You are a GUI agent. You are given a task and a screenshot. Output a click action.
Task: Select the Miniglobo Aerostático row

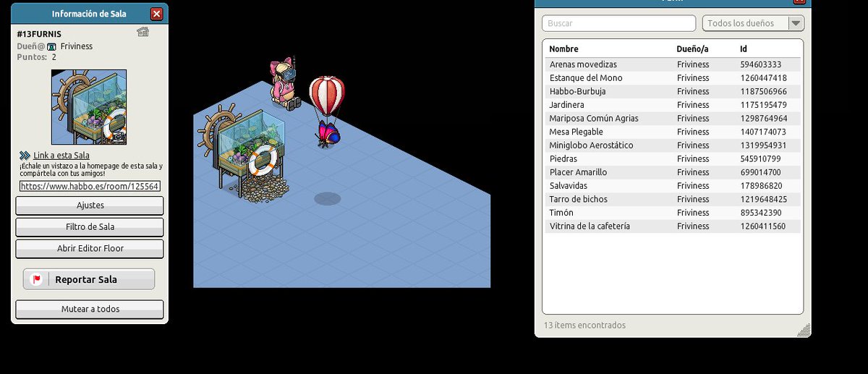pyautogui.click(x=673, y=145)
